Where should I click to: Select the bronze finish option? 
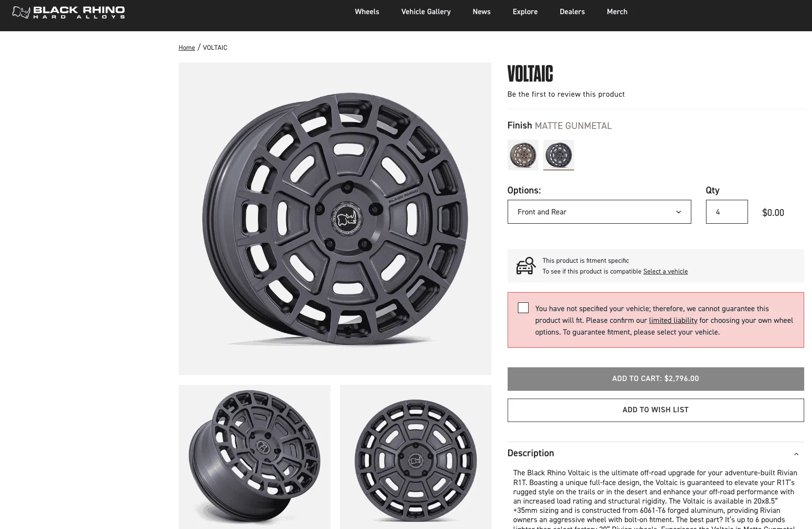(x=523, y=155)
